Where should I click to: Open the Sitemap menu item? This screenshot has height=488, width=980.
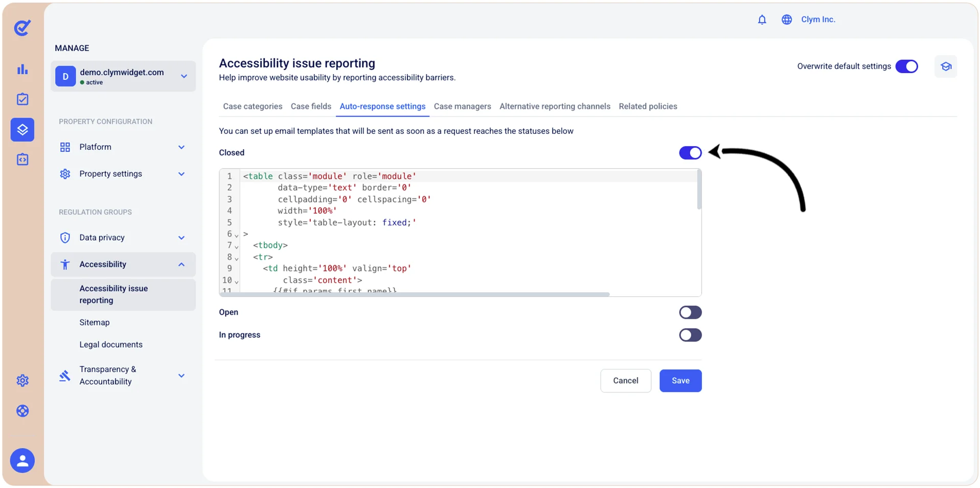[x=95, y=322]
